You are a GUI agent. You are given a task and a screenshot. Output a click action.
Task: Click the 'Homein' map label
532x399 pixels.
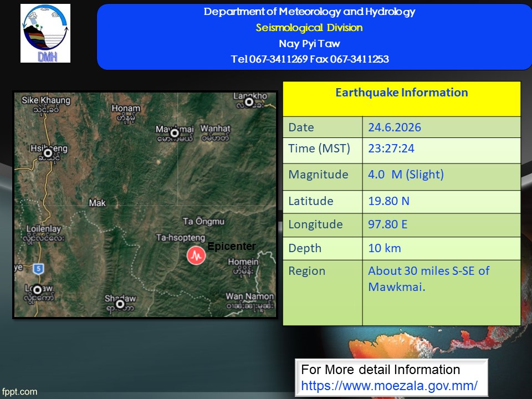(x=243, y=262)
